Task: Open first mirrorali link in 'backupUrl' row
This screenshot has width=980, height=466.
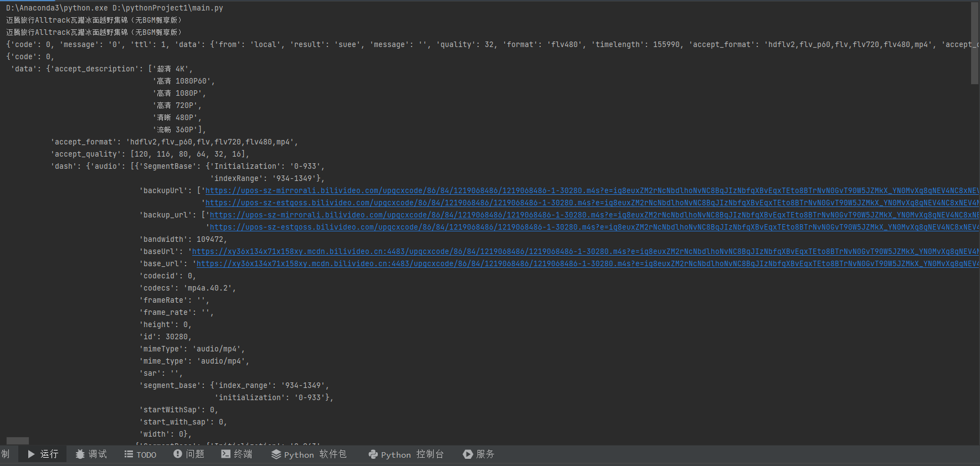Action: [592, 191]
